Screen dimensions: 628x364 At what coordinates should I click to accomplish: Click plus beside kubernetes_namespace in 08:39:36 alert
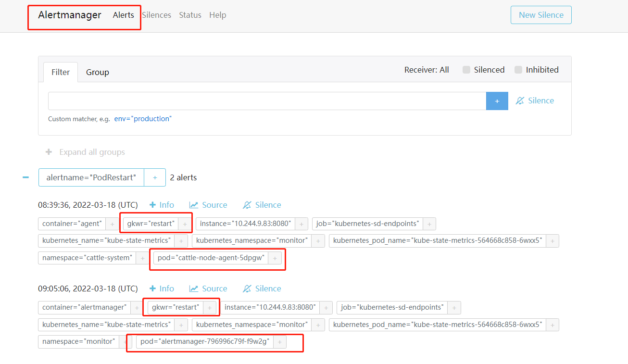(x=318, y=241)
